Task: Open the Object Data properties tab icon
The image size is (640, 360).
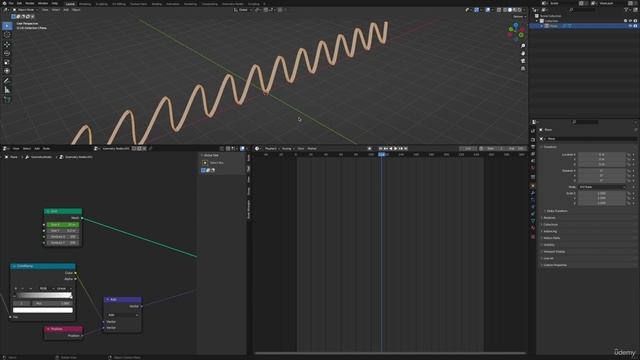Action: 533,221
